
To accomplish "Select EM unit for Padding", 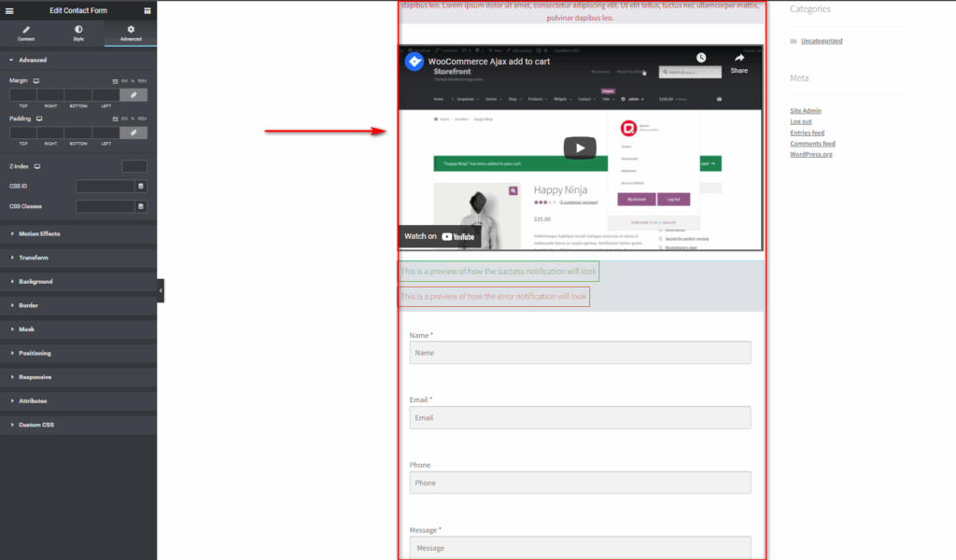I will coord(124,119).
